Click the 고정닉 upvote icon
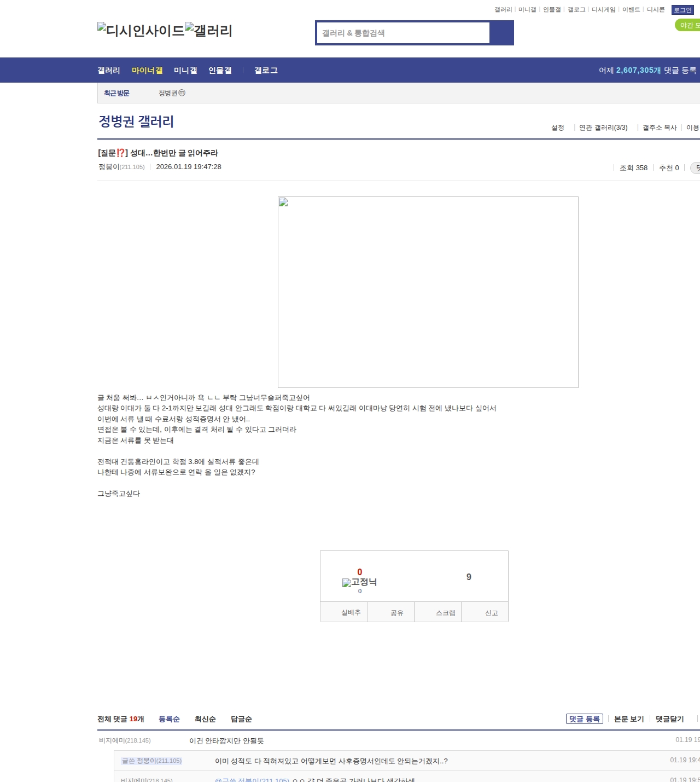Viewport: 700px width, 782px height. point(359,582)
